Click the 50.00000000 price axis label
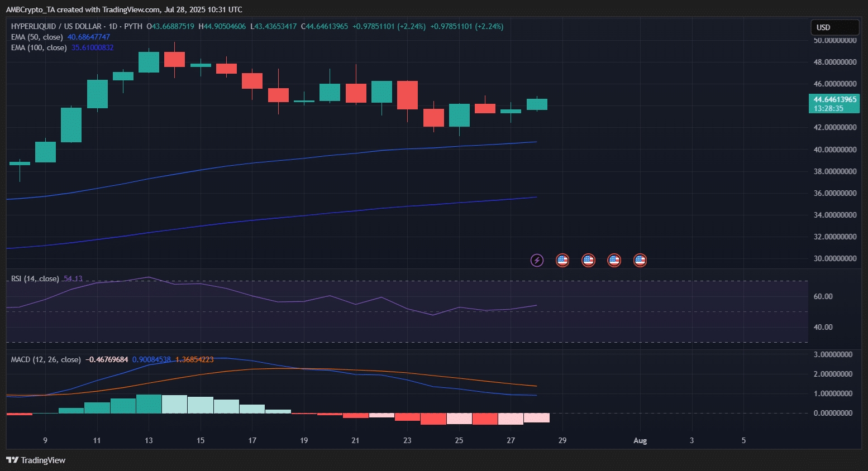Screen dimensions: 868x471 click(835, 41)
